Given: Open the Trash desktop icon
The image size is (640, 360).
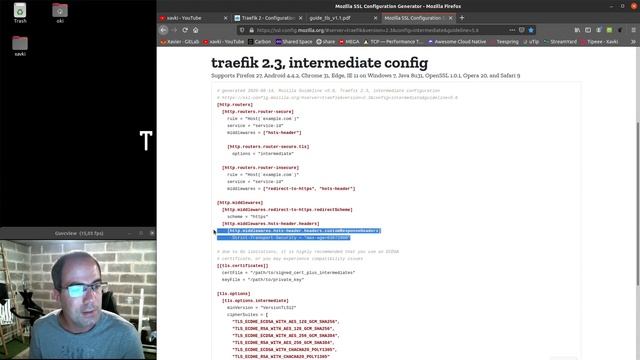Looking at the screenshot, I should point(20,13).
